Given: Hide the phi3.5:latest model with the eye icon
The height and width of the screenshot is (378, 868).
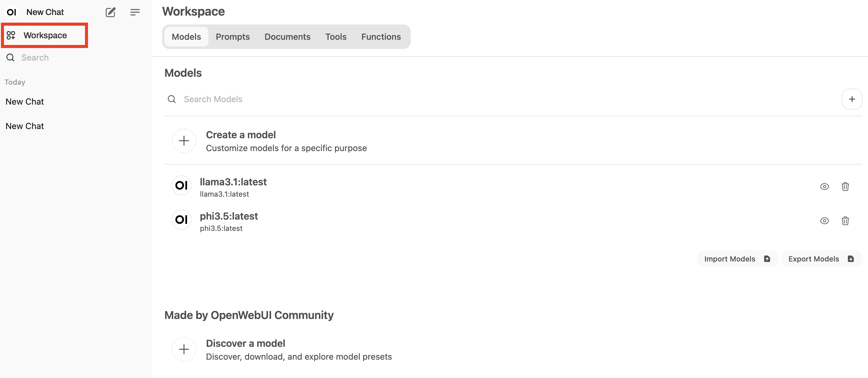Looking at the screenshot, I should pos(824,221).
